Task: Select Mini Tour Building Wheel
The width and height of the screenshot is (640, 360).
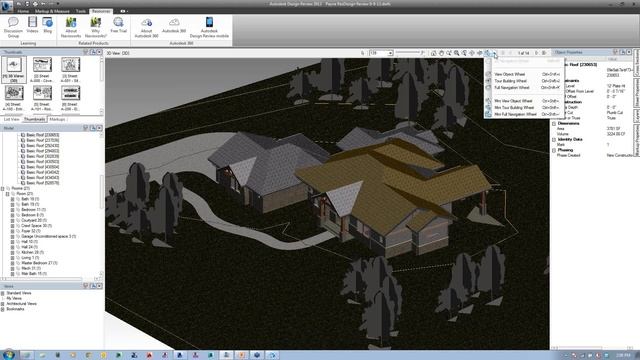Action: click(x=524, y=107)
